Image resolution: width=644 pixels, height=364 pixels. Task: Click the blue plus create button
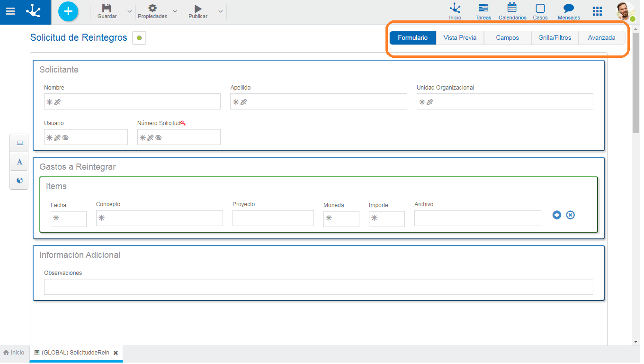pyautogui.click(x=68, y=11)
